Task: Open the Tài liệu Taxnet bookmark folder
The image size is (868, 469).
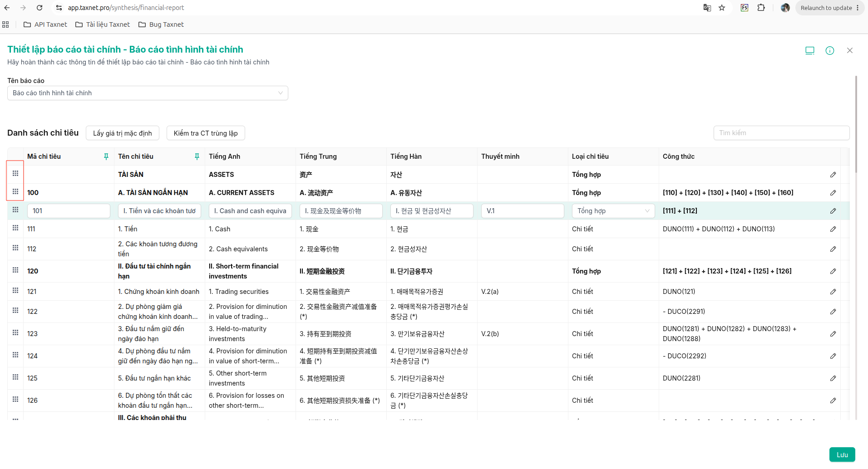Action: tap(103, 24)
